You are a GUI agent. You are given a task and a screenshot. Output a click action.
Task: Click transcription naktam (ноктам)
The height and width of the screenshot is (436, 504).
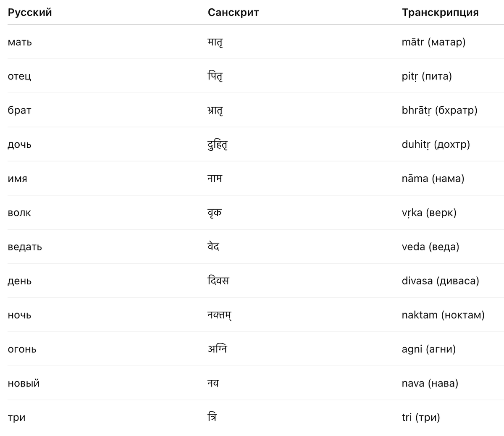coord(443,315)
